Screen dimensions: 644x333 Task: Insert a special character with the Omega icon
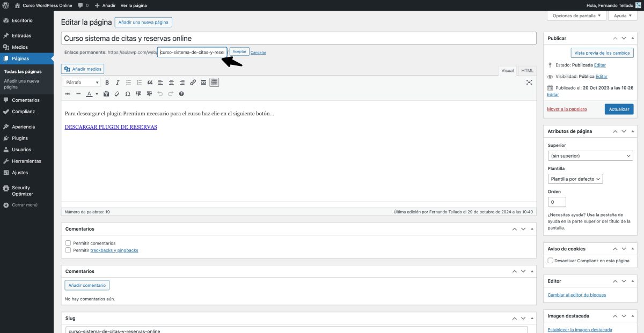point(128,94)
